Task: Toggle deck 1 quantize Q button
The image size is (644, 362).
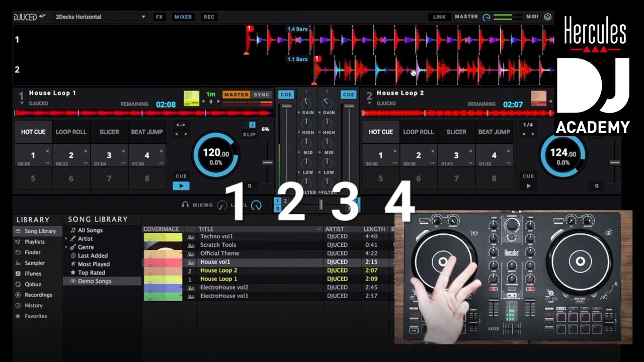Action: pyautogui.click(x=249, y=186)
